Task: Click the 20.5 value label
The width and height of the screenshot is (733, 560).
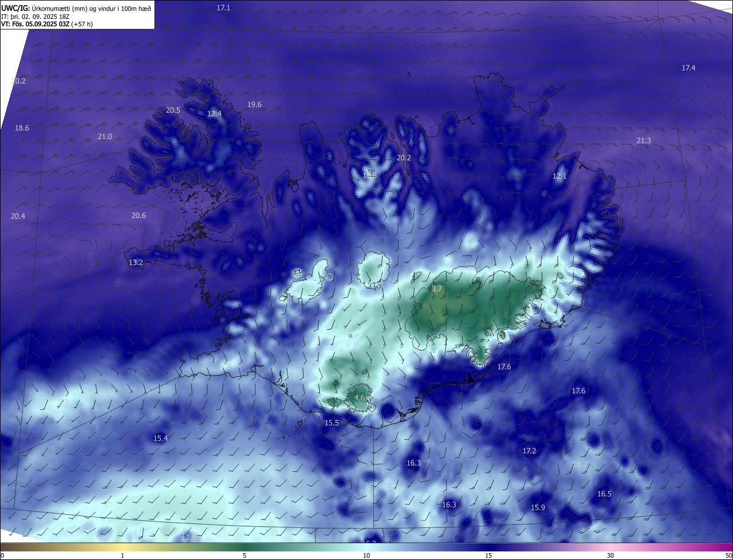Action: pyautogui.click(x=173, y=110)
